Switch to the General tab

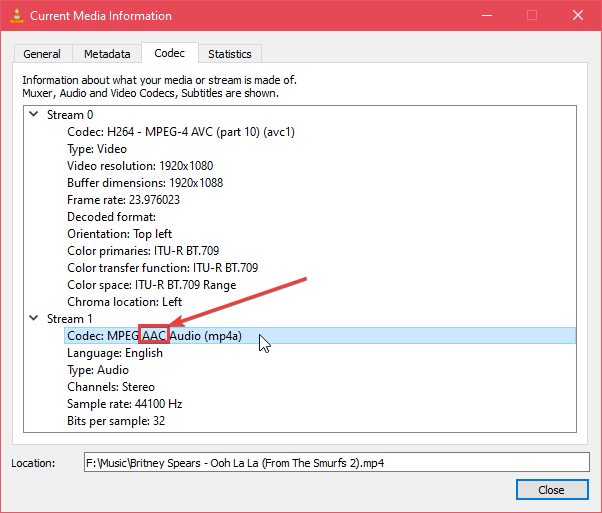pos(42,54)
